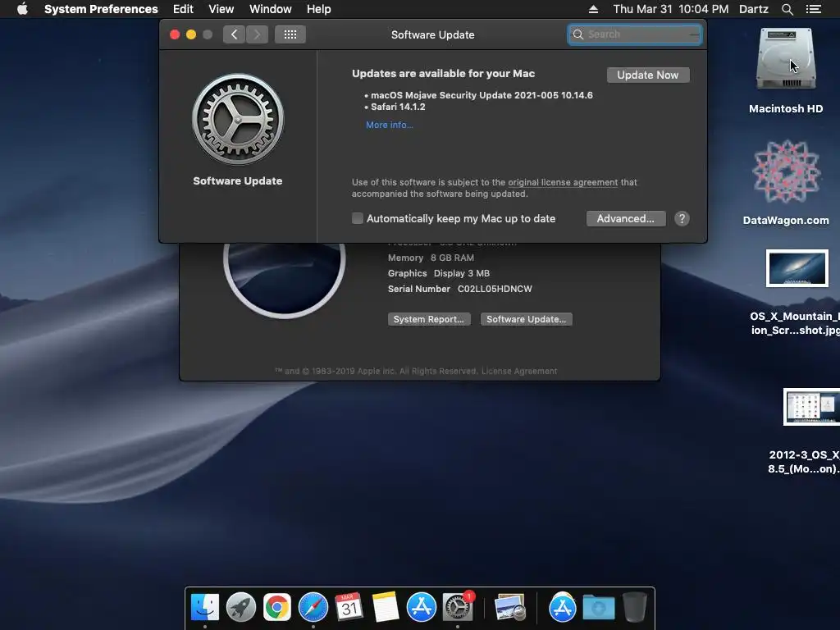The image size is (840, 630).
Task: Click the Safari 14.1.2 update entry
Action: (398, 107)
